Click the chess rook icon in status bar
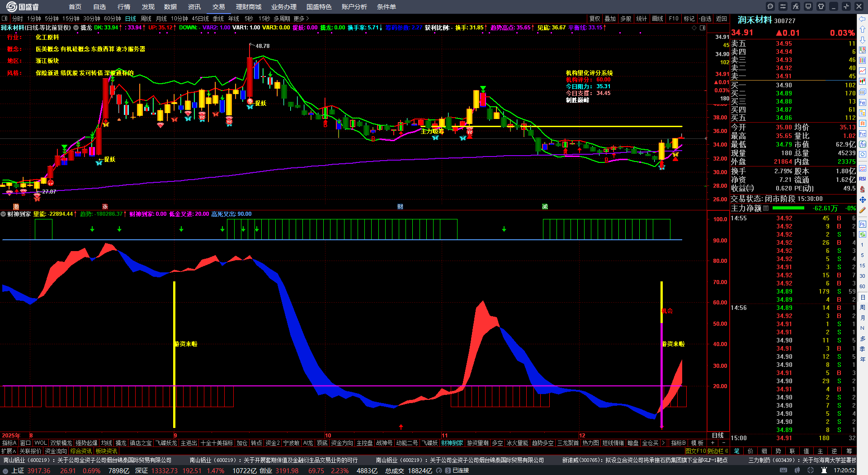 coord(824,470)
